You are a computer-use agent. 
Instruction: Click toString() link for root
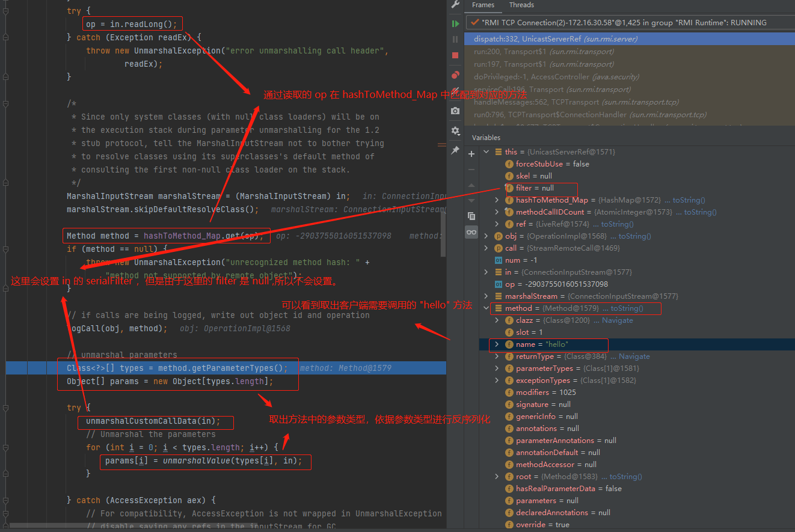626,477
